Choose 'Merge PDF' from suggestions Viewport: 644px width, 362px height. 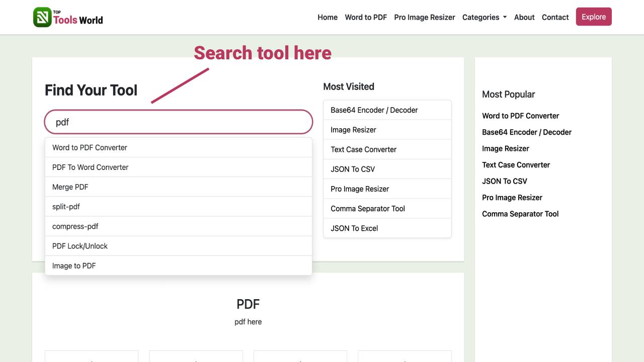(x=70, y=187)
